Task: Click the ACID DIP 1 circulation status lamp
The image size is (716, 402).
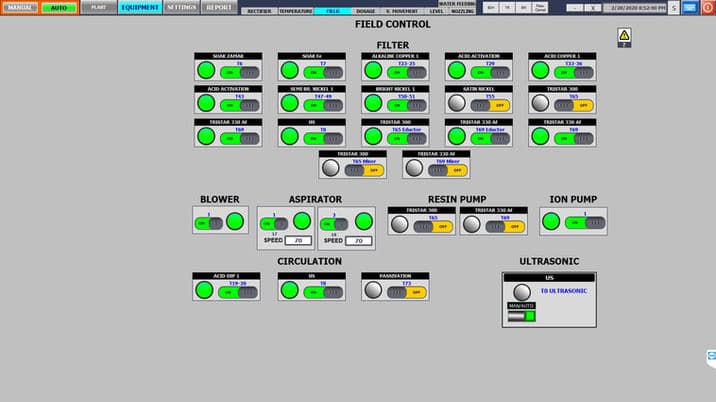Action: pos(204,290)
